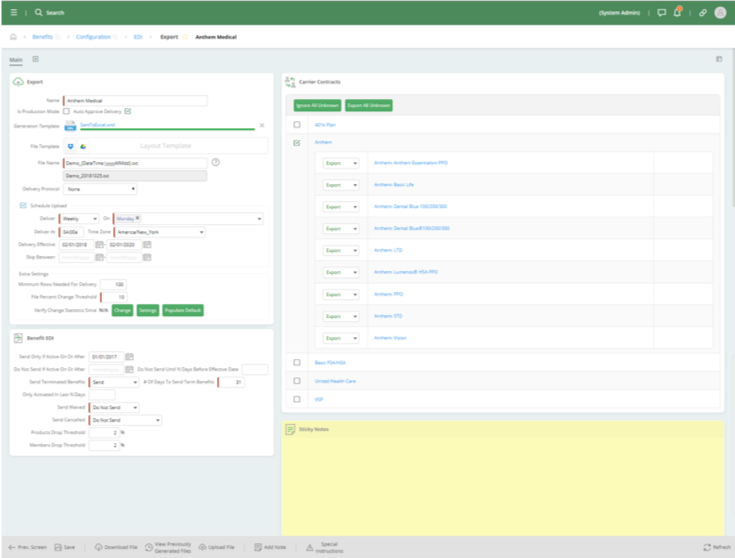Switch to the Main tab
The image size is (735, 558).
click(x=16, y=60)
